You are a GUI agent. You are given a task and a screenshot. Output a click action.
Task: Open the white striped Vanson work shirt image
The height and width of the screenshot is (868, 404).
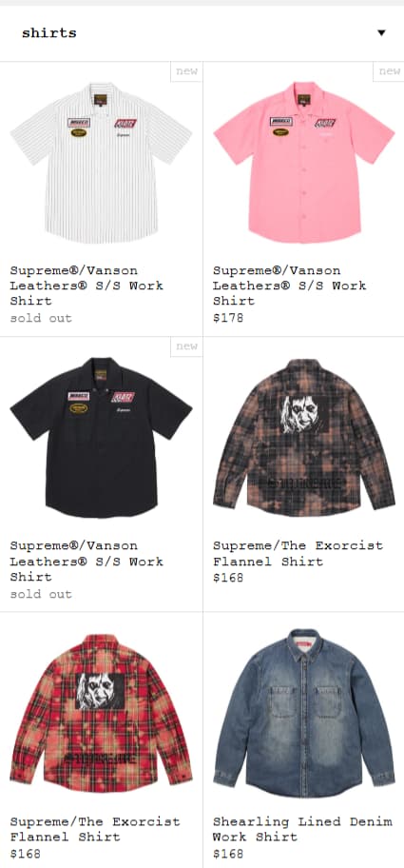point(101,163)
